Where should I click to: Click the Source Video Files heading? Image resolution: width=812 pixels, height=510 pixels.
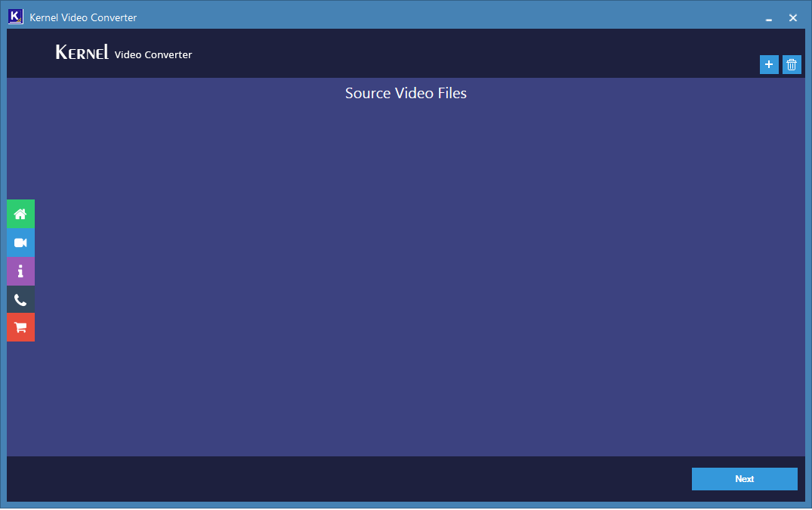coord(406,93)
